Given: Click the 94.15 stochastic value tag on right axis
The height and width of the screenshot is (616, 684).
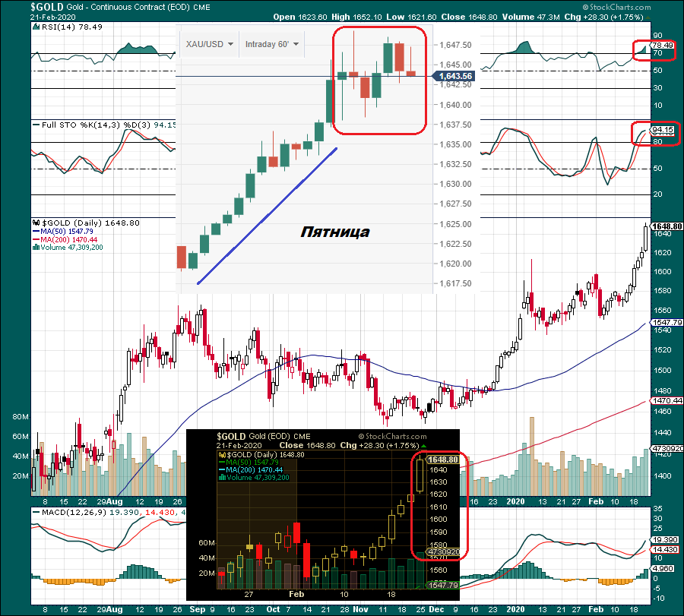Looking at the screenshot, I should pos(663,129).
